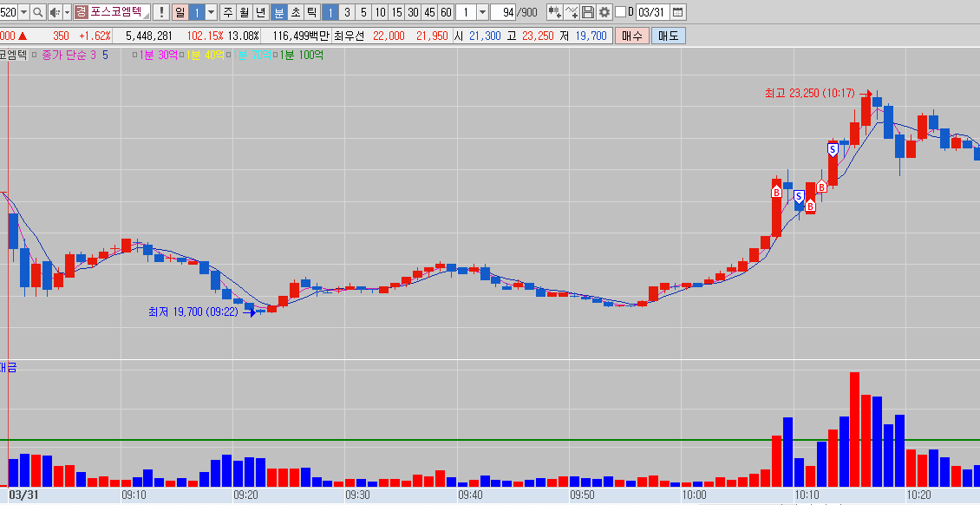Click the exclamation mark info icon

pos(160,12)
